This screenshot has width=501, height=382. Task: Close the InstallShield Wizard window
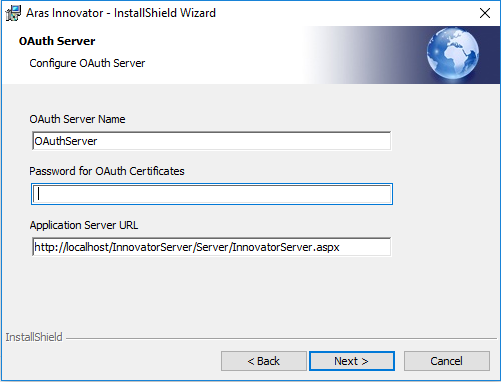coord(485,13)
